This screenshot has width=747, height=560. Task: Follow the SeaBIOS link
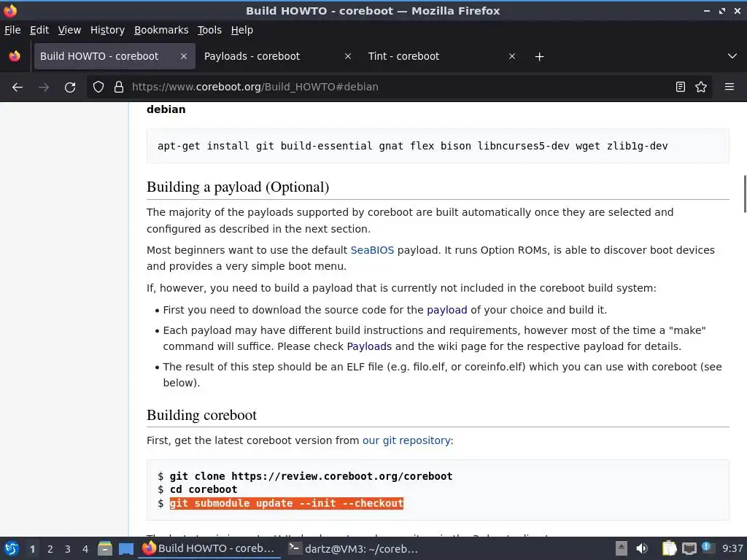[372, 250]
